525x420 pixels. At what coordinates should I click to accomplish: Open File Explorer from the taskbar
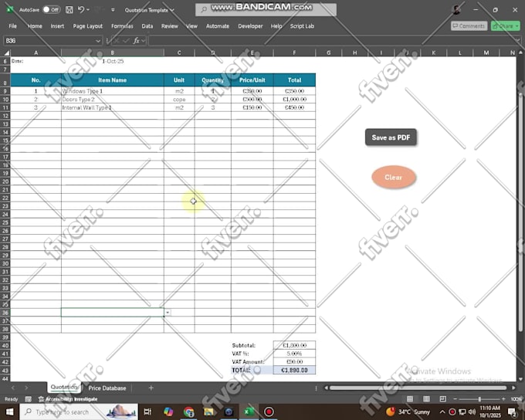tap(208, 412)
